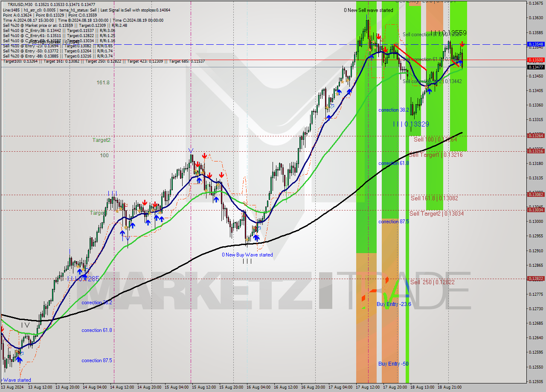Screen dimensions: 546x392
Task: Click the TRXUSD,M30 symbol title
Action: coord(20,4)
